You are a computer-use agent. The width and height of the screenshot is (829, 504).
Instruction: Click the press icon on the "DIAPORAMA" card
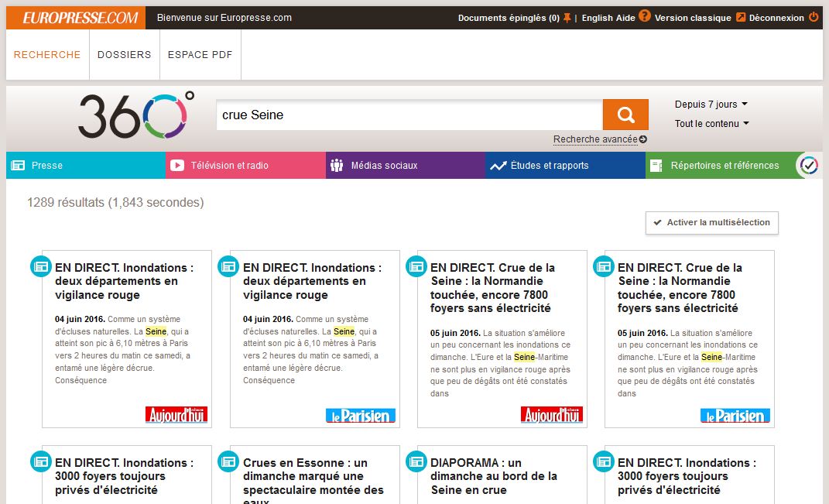(x=416, y=461)
